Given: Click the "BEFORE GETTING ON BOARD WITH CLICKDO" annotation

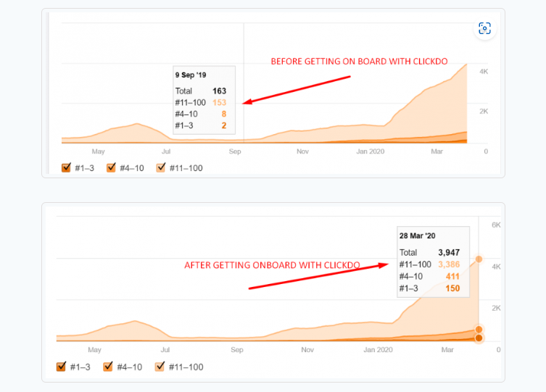Looking at the screenshot, I should [x=342, y=62].
